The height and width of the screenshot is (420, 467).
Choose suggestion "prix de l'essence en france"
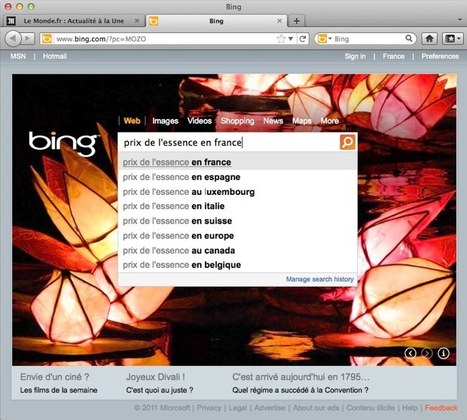[x=237, y=162]
